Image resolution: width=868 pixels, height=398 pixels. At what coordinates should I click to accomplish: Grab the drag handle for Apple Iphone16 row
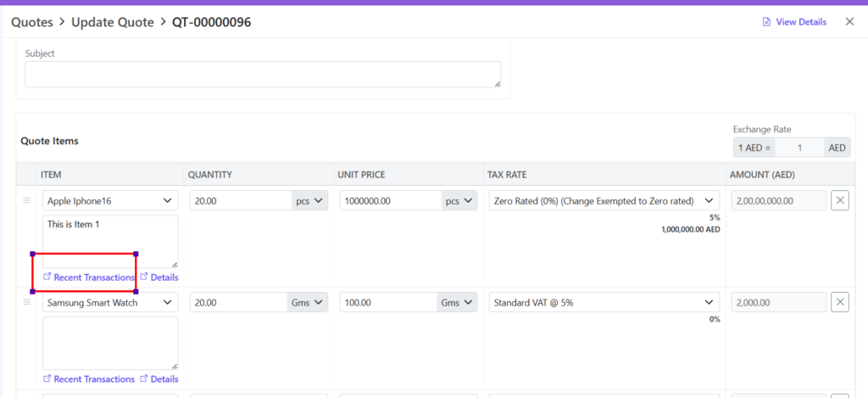coord(26,201)
